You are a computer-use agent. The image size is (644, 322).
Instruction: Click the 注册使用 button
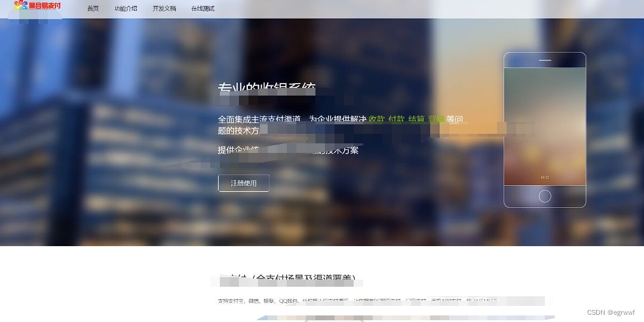(x=244, y=183)
